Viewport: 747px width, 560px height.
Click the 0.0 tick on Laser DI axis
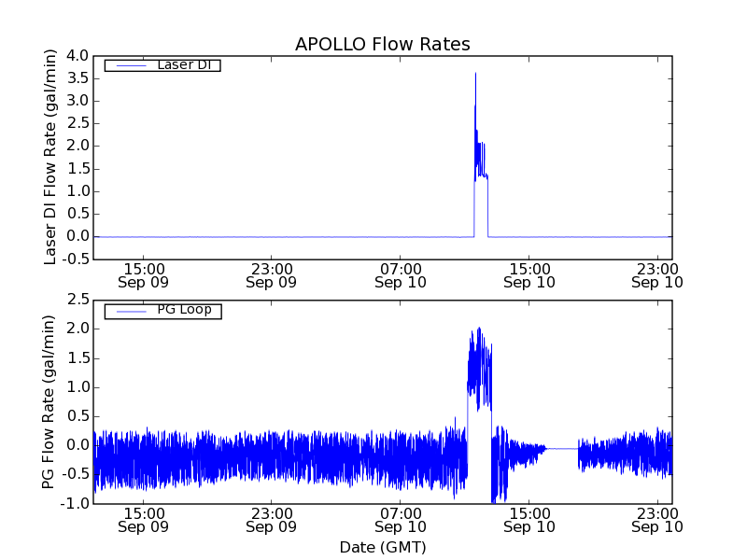[78, 236]
